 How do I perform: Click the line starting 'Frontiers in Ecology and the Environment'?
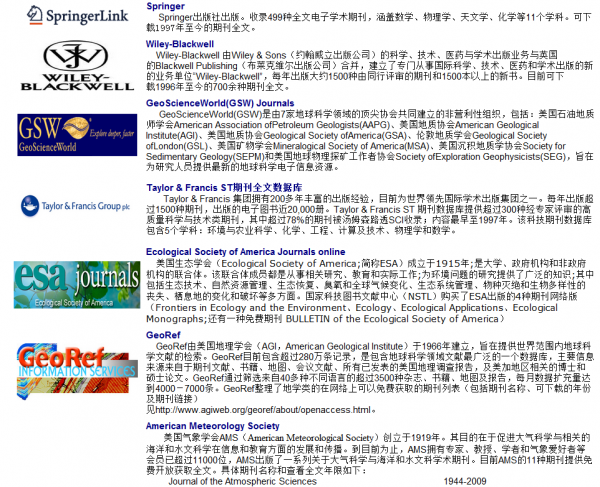tap(352, 308)
